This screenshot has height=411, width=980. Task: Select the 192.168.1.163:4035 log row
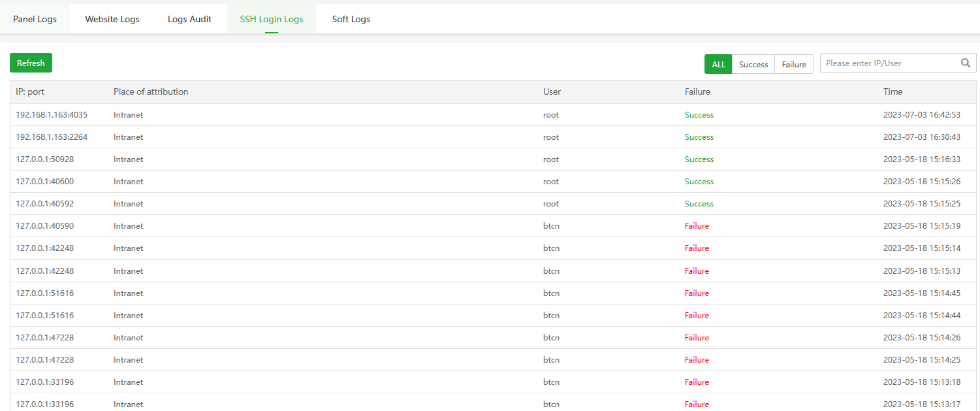(52, 115)
